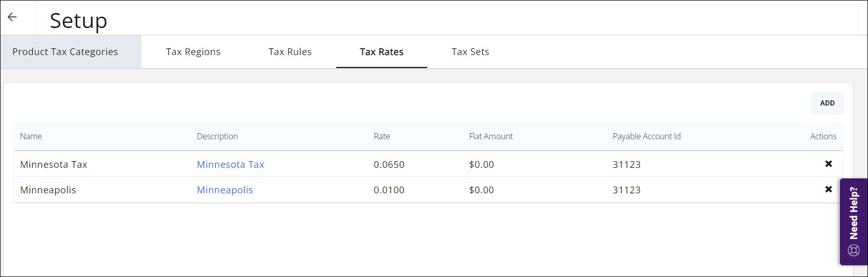Delete the Minneapolis tax rate row

828,189
